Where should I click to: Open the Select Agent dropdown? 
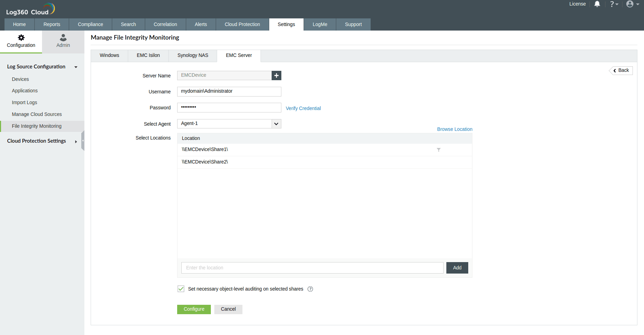[276, 124]
